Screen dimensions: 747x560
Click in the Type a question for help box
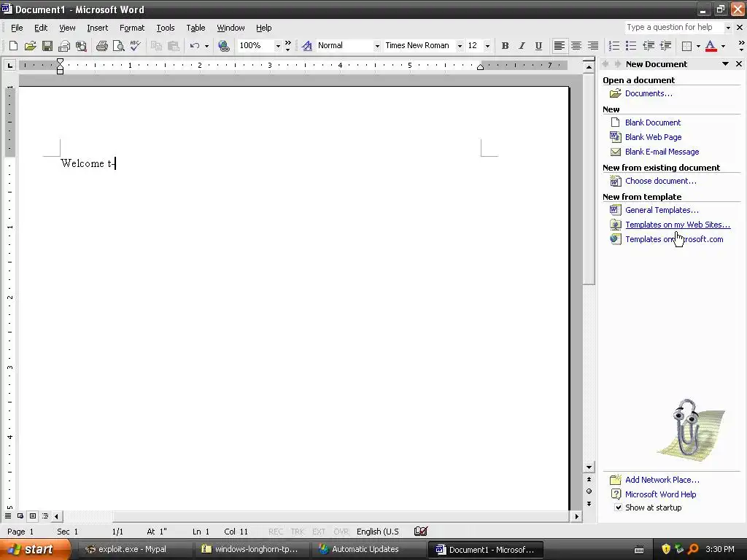[675, 27]
